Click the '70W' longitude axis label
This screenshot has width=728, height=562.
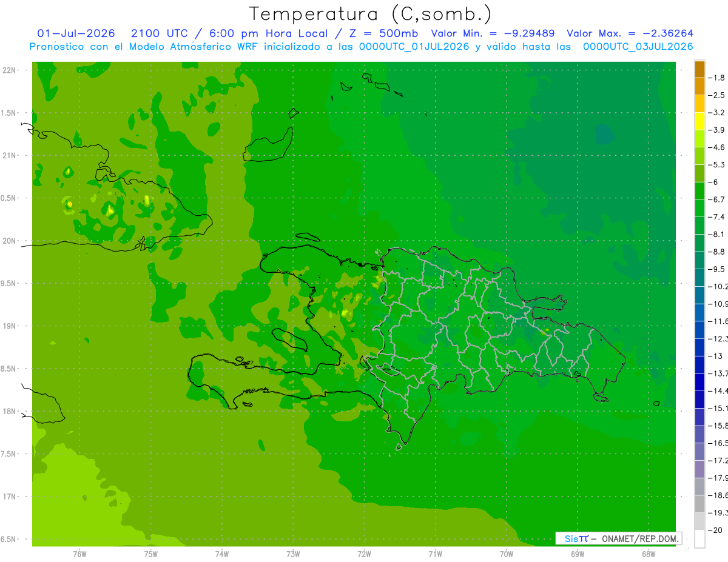point(507,555)
